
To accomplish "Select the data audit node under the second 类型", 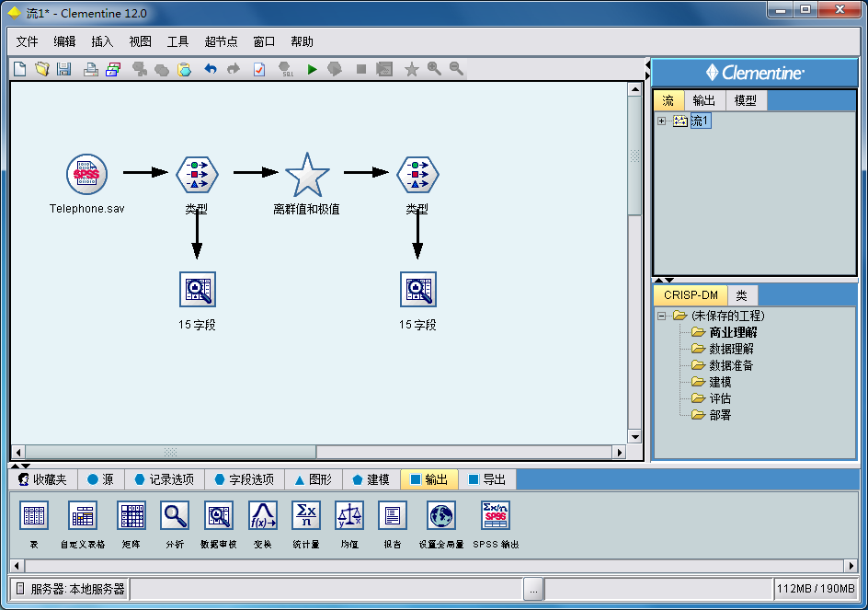I will coord(418,289).
